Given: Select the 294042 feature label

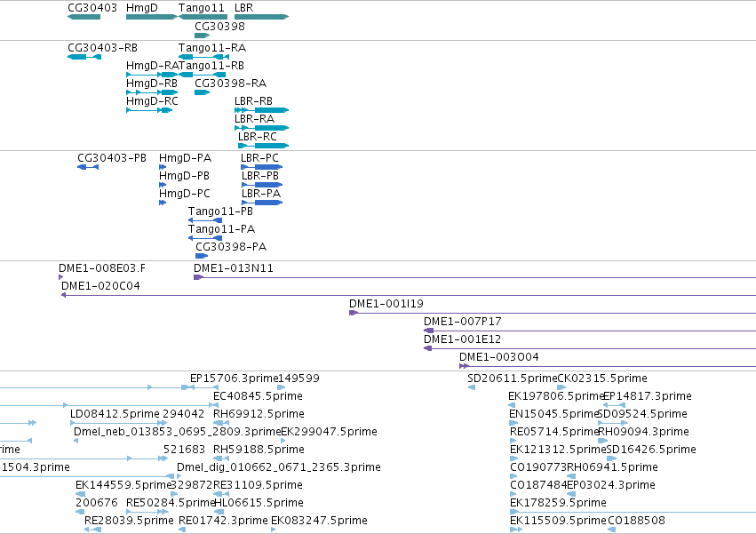Looking at the screenshot, I should [184, 414].
